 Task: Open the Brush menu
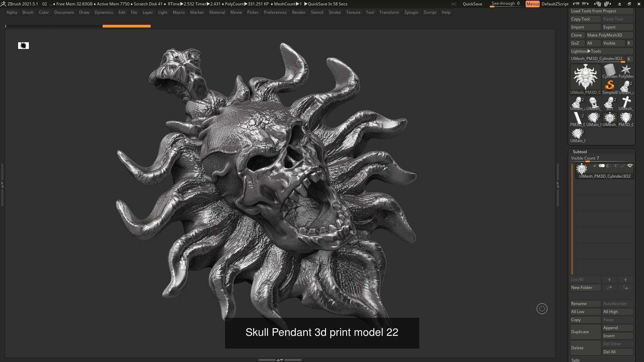28,12
